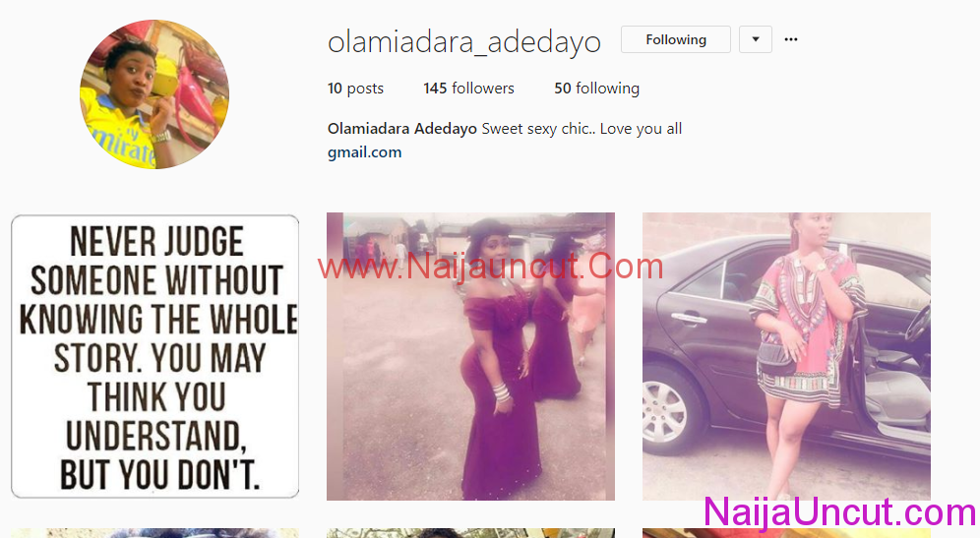This screenshot has height=538, width=980.
Task: Click the purple NaijaUncut.com watermark
Action: (x=840, y=511)
